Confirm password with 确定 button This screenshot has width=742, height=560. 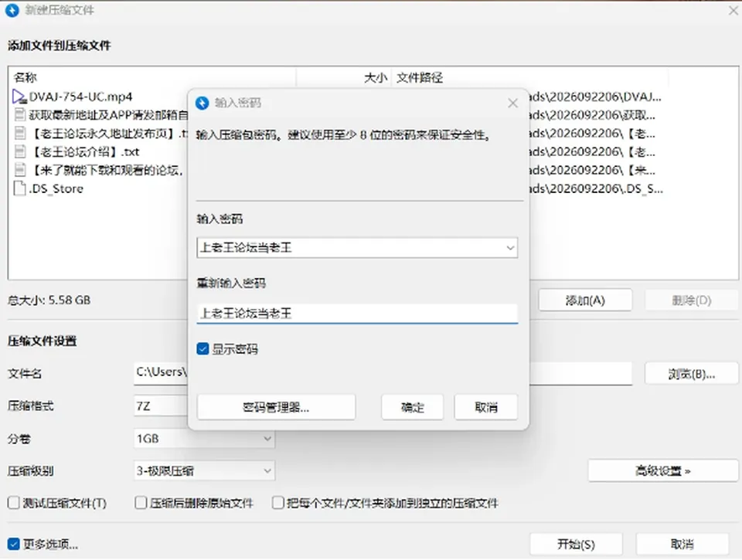[412, 407]
